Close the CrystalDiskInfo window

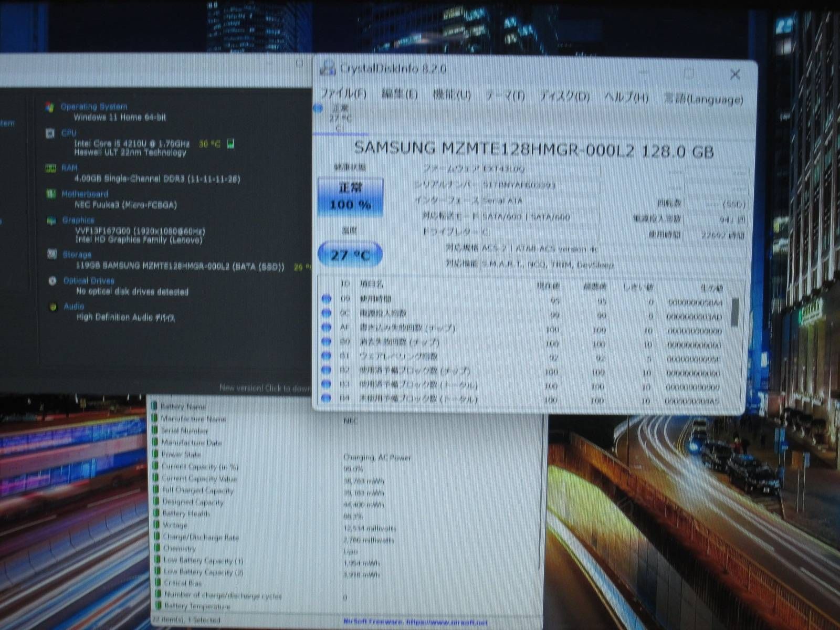(x=735, y=75)
